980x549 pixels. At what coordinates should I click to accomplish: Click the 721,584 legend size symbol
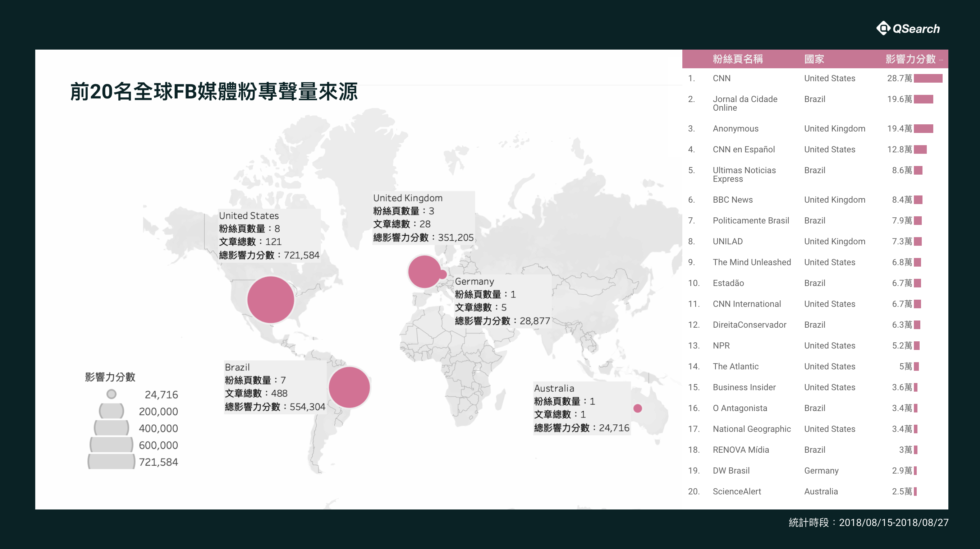[x=111, y=462]
